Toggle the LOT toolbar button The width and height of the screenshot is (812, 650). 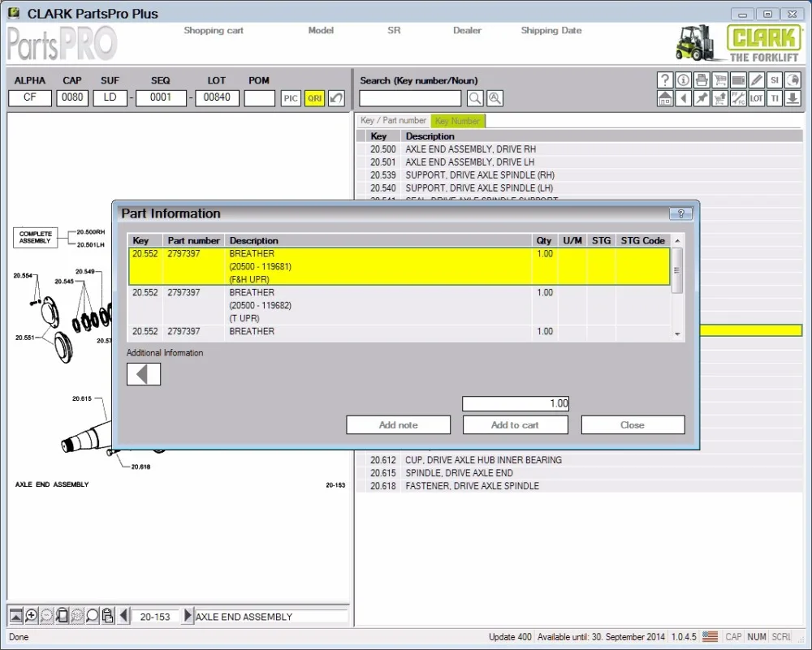(x=757, y=98)
